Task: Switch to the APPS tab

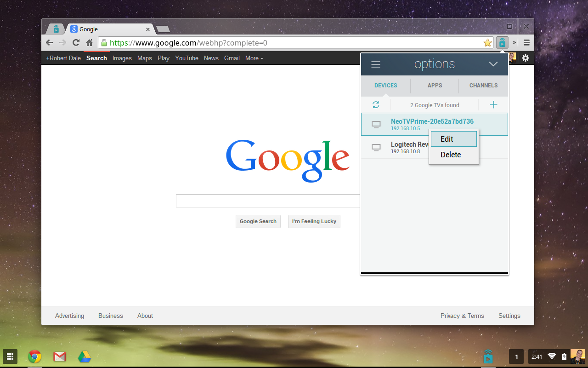Action: 434,86
